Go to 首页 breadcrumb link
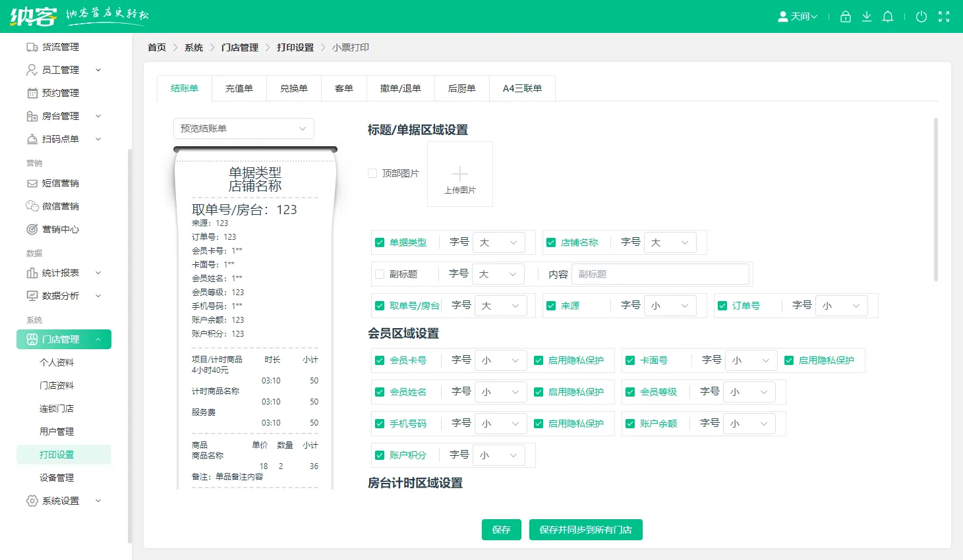Screen dimensions: 963x560 coord(157,47)
